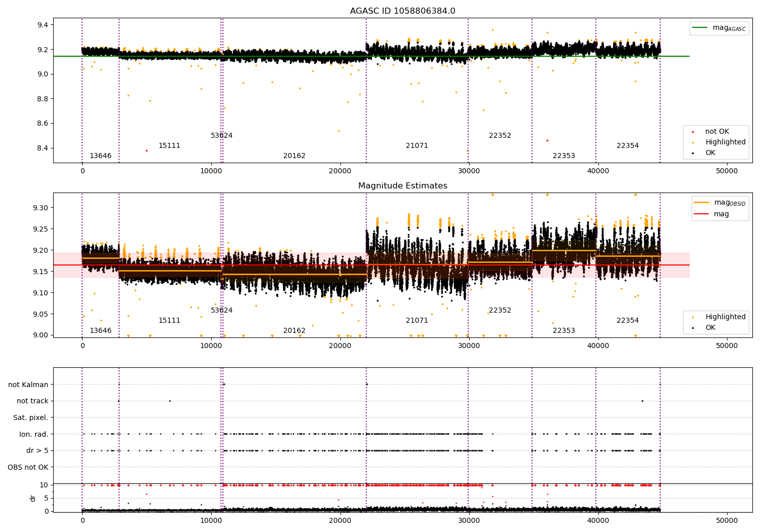
Task: Select red 'mag' legend entry in middle plot
Action: pyautogui.click(x=712, y=214)
